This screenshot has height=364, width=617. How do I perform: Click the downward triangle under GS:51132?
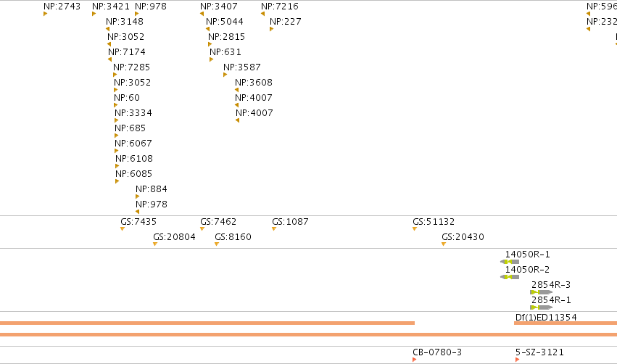tap(415, 229)
